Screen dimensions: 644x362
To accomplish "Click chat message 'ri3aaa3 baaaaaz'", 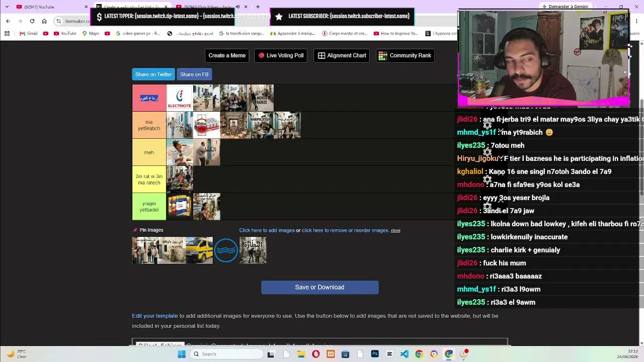I will [516, 276].
